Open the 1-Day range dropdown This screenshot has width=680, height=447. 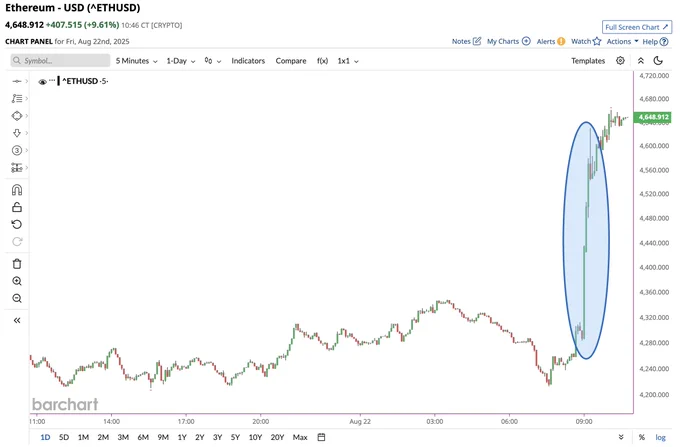180,61
